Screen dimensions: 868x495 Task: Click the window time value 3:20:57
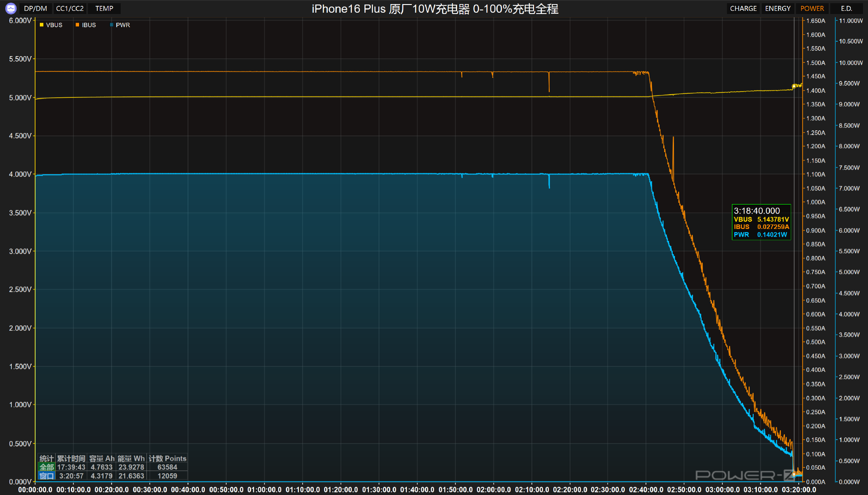point(71,476)
